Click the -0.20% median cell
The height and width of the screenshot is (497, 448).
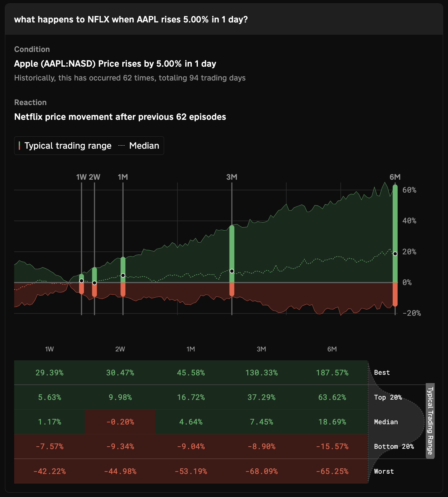[x=120, y=422]
